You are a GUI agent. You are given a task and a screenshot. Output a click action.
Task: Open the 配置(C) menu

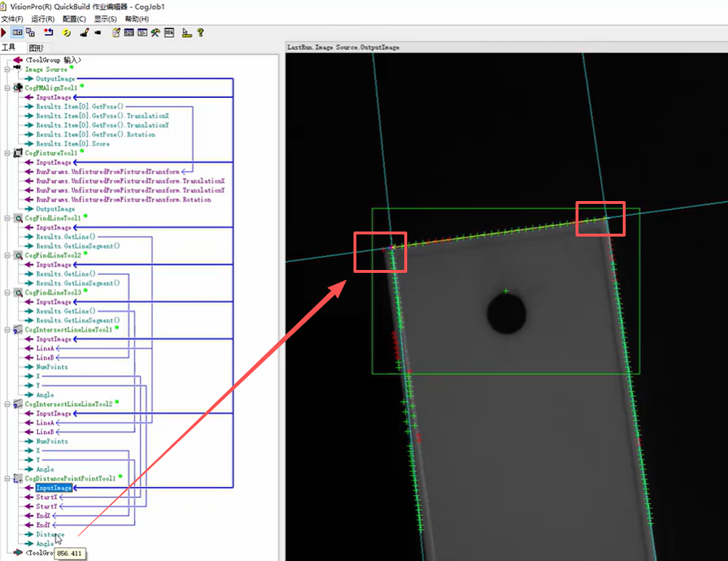click(74, 19)
